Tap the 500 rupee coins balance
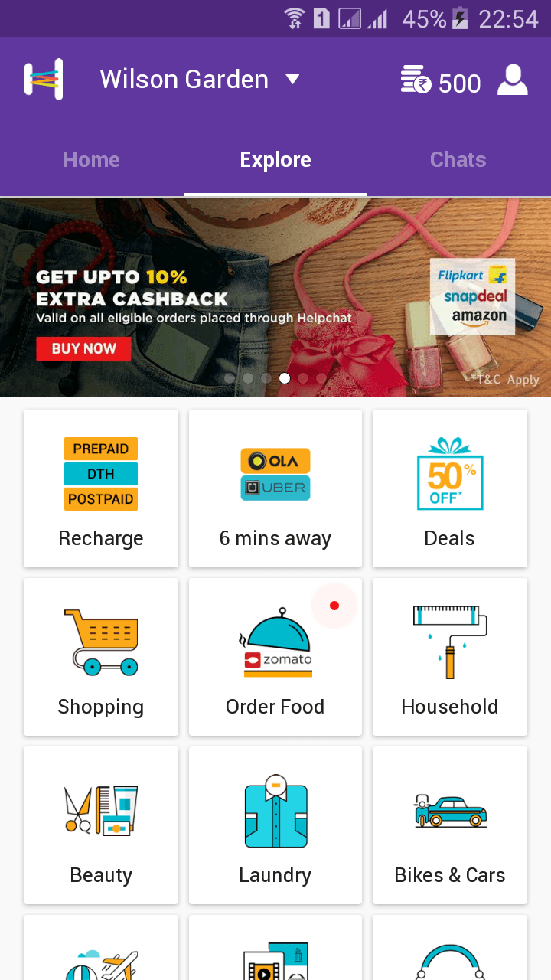Screen dimensions: 551x980 [441, 82]
